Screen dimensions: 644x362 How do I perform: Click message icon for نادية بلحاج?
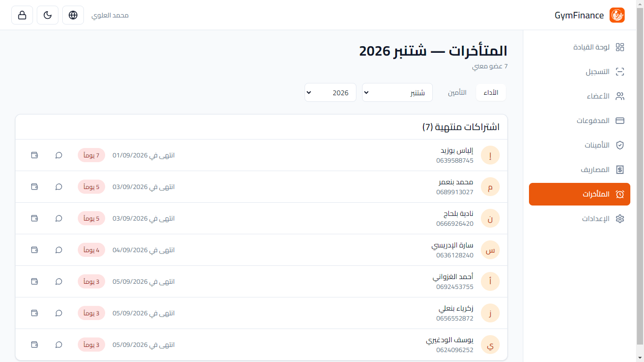click(x=59, y=218)
